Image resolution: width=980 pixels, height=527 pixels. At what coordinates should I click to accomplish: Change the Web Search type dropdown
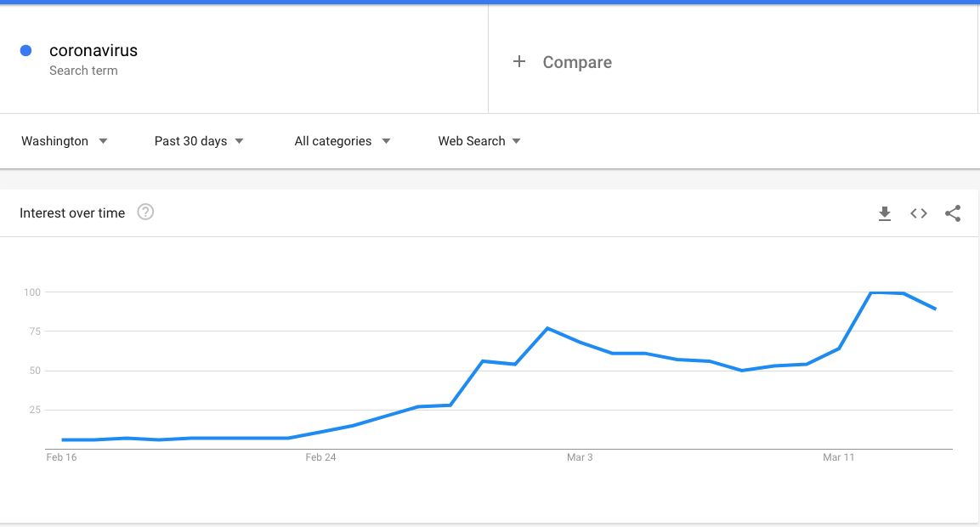point(479,141)
